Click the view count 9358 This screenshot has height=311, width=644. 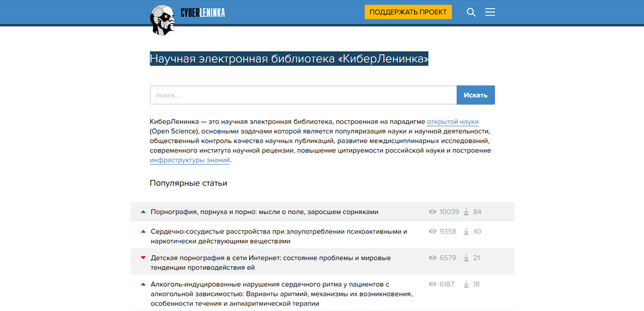click(x=448, y=232)
